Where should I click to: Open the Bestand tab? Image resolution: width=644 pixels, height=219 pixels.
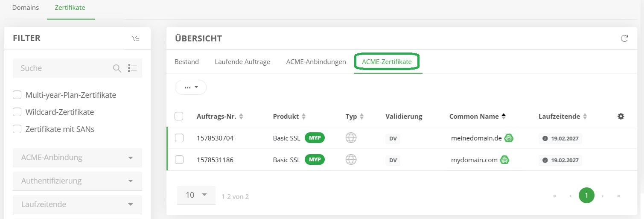pyautogui.click(x=186, y=62)
